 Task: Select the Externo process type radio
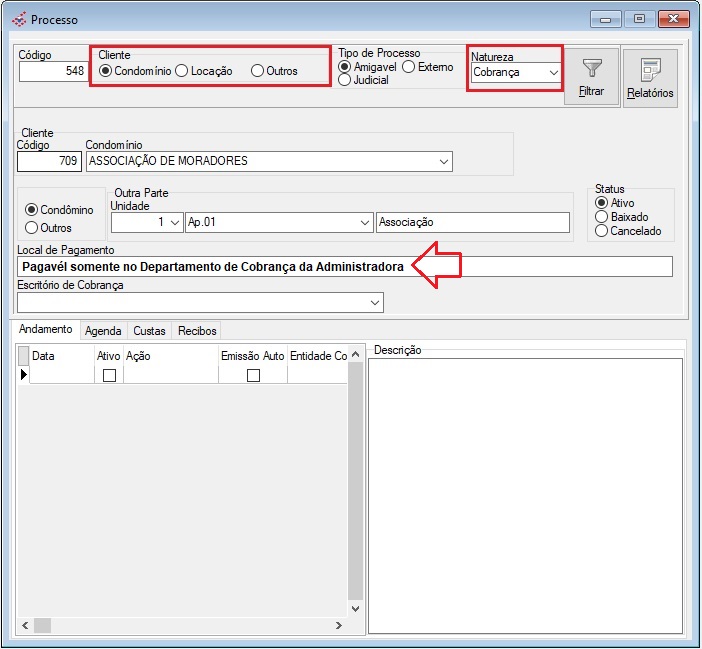pyautogui.click(x=409, y=66)
